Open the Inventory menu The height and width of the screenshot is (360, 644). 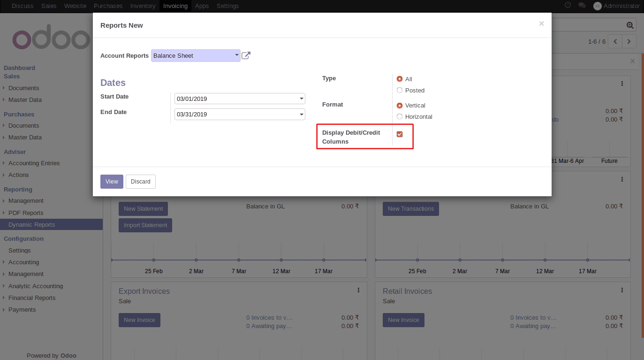(143, 6)
